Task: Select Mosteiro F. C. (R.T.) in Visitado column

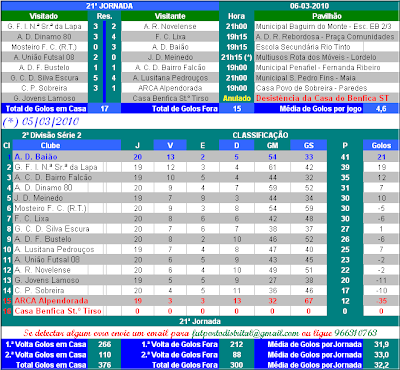Action: pos(44,47)
